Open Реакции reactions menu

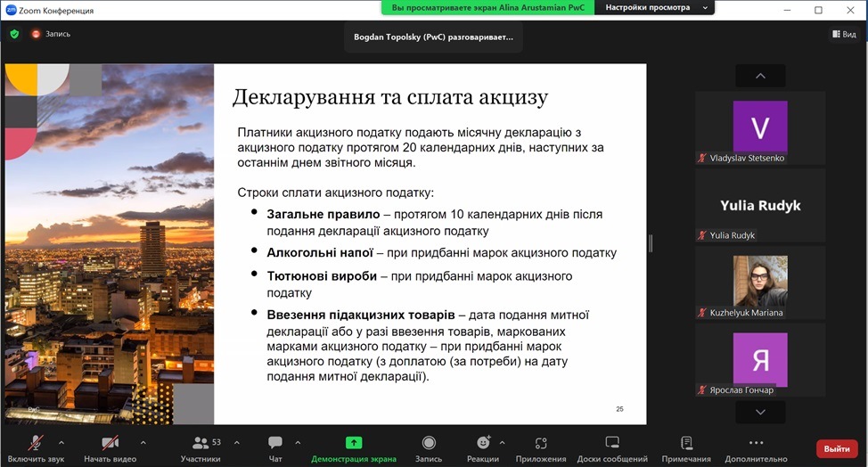[x=483, y=449]
